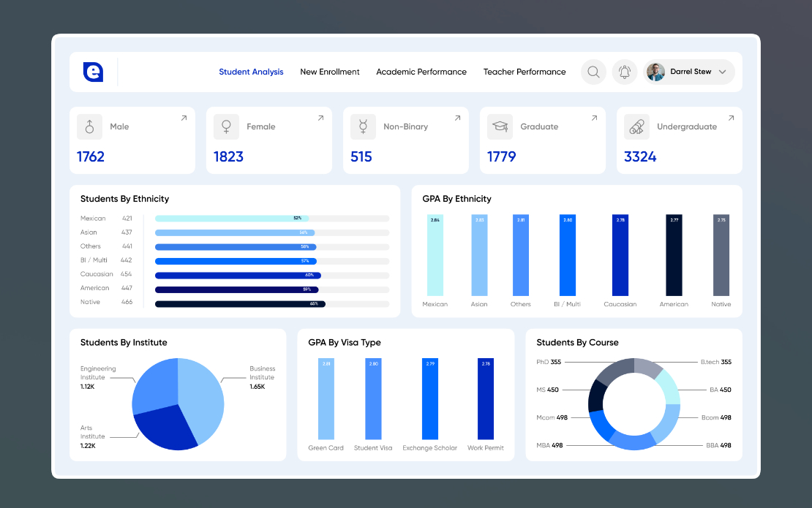Click the Students By Course heading
The width and height of the screenshot is (812, 508).
577,343
